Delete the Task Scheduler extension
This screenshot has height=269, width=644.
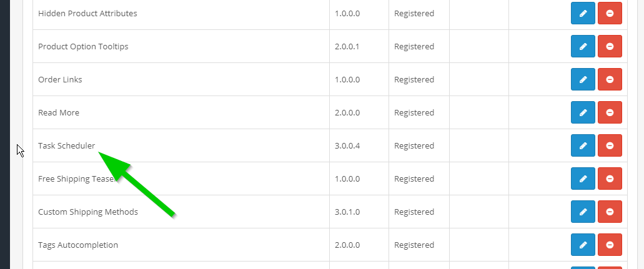coord(610,145)
